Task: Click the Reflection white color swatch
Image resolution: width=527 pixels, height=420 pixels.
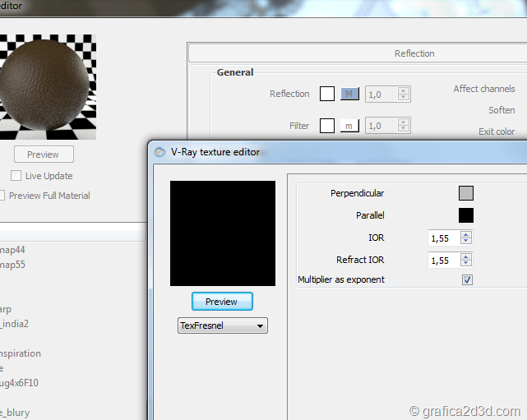Action: 327,94
